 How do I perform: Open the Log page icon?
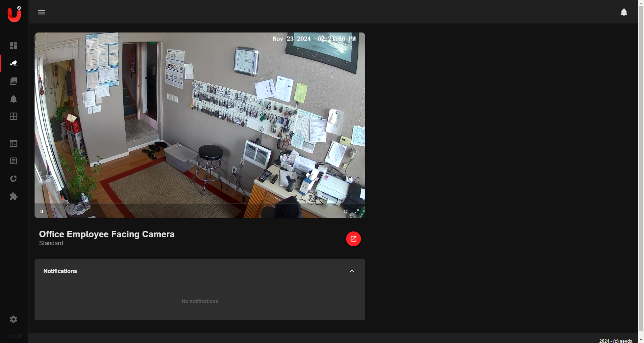(13, 161)
